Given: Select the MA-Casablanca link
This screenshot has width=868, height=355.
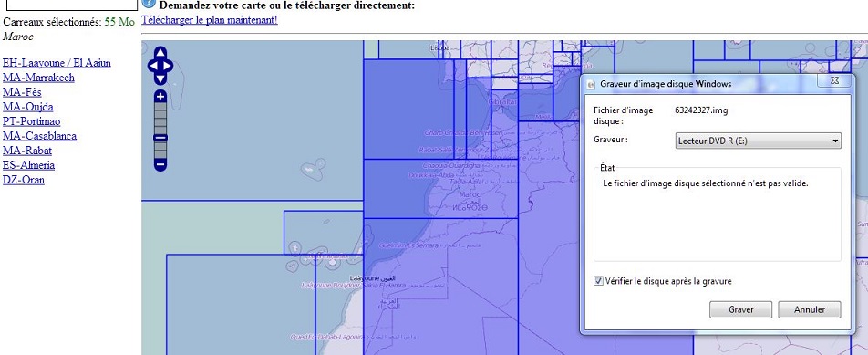Looking at the screenshot, I should point(39,136).
